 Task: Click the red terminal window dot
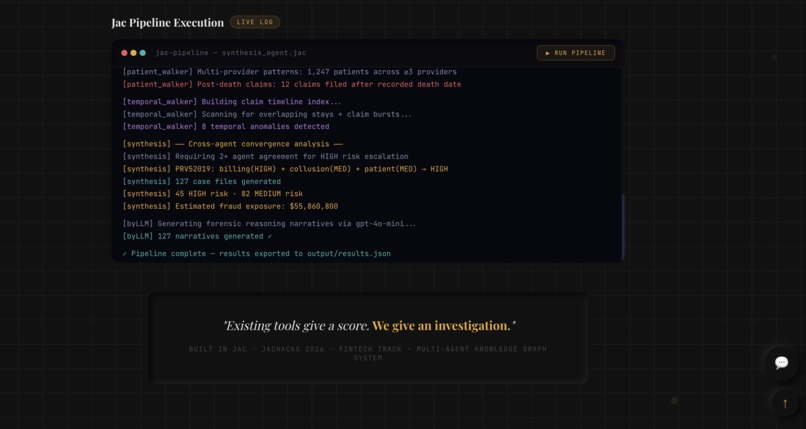124,53
